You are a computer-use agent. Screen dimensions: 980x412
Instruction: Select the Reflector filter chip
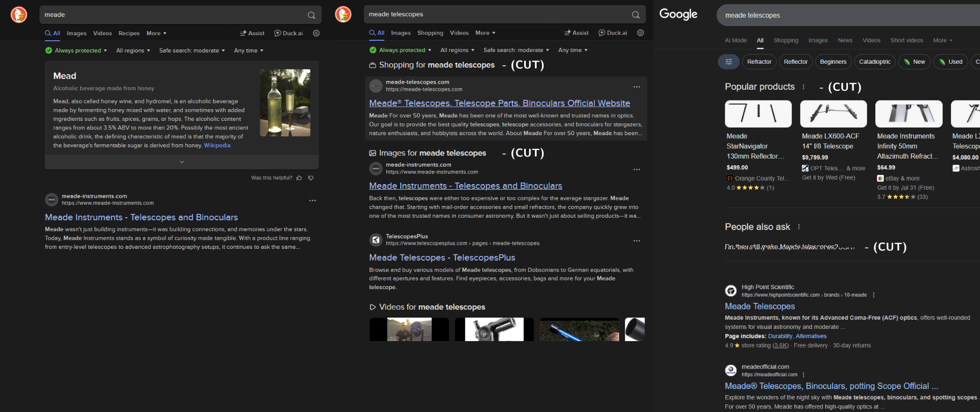pyautogui.click(x=796, y=62)
